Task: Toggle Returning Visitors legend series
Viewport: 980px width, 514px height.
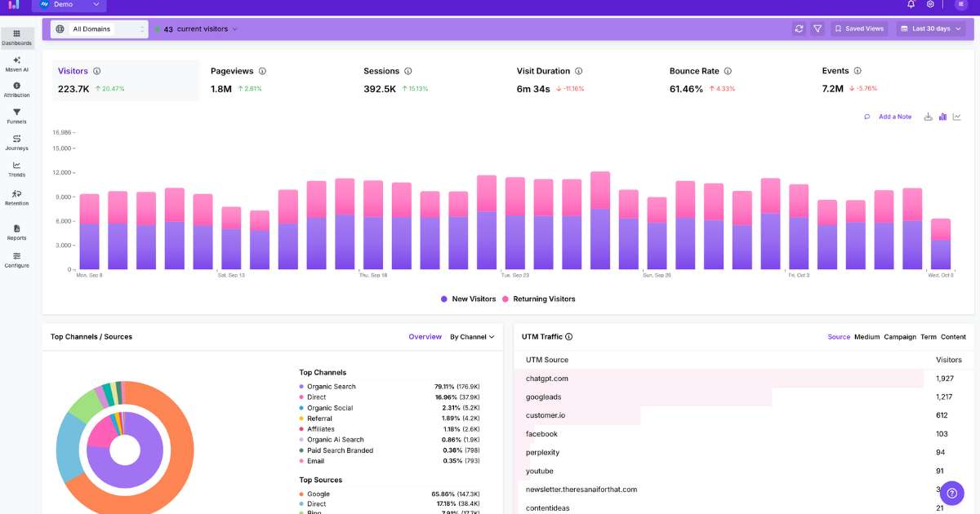Action: click(538, 299)
